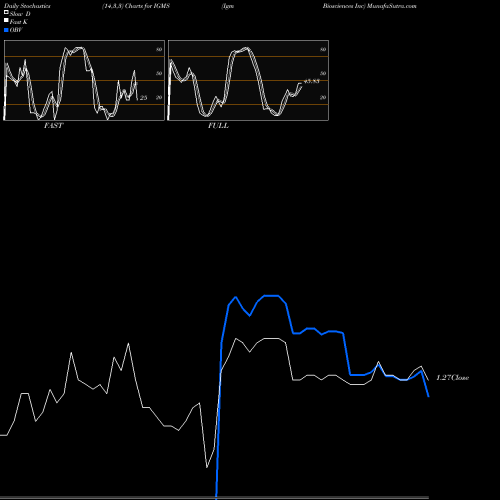Select the 'Fast K' legend label
Screen dimensions: 500x500
tap(18, 22)
